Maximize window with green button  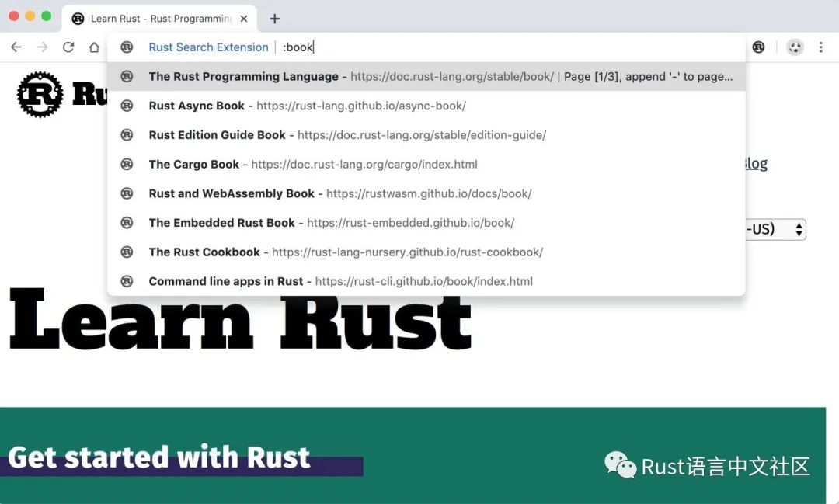(47, 16)
